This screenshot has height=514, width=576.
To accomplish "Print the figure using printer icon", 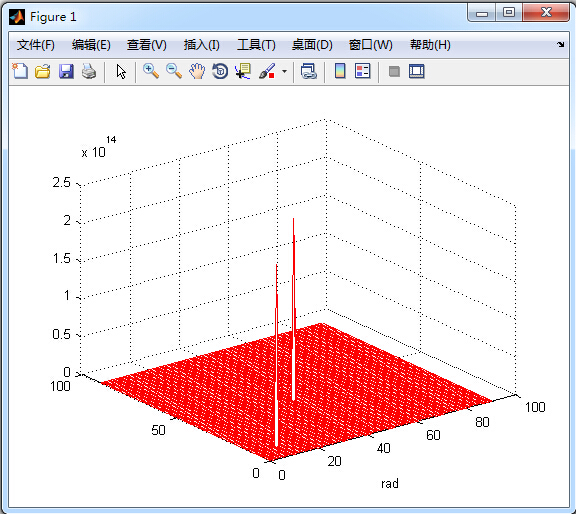I will point(89,71).
